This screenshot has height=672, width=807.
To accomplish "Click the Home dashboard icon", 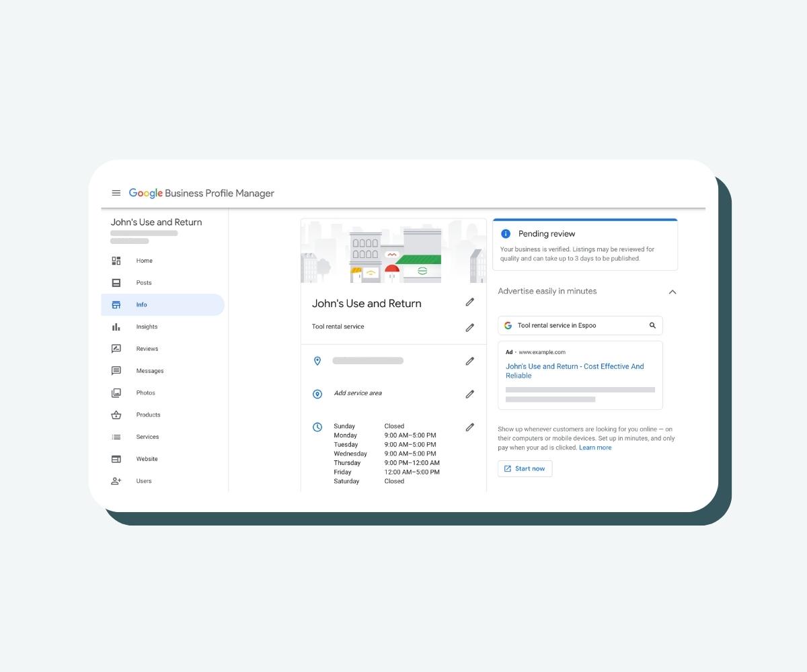I will tap(116, 261).
